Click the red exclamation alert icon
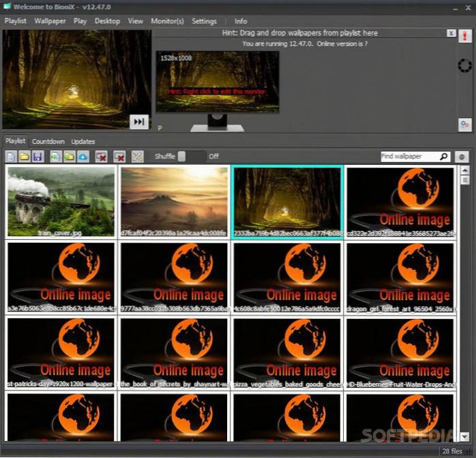476x458 pixels. tap(465, 37)
